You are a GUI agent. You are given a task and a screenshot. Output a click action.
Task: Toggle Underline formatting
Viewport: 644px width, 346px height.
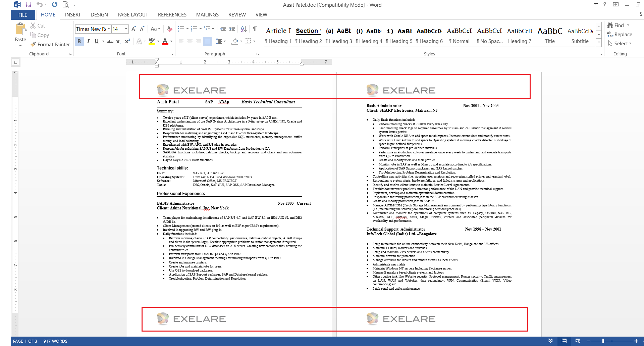pos(97,41)
